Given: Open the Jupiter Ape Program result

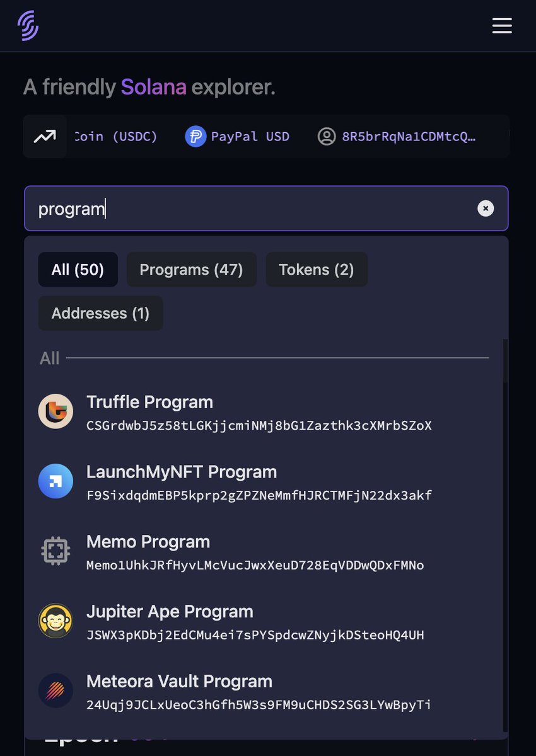Looking at the screenshot, I should (264, 622).
